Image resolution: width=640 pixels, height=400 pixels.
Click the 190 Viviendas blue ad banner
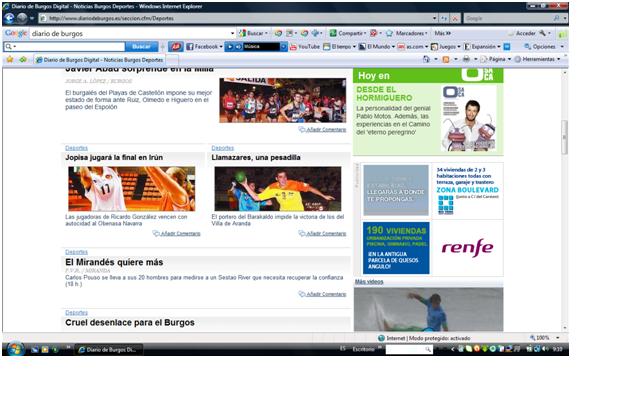[396, 248]
